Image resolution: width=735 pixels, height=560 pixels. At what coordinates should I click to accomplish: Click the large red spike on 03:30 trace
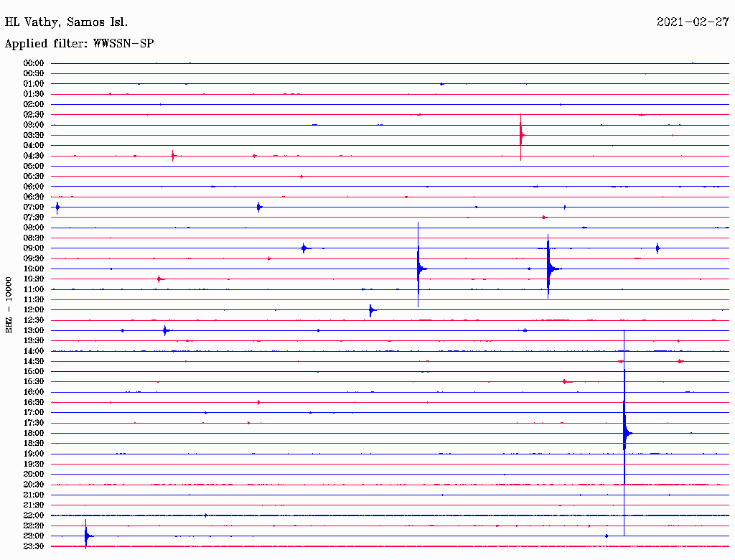[521, 136]
